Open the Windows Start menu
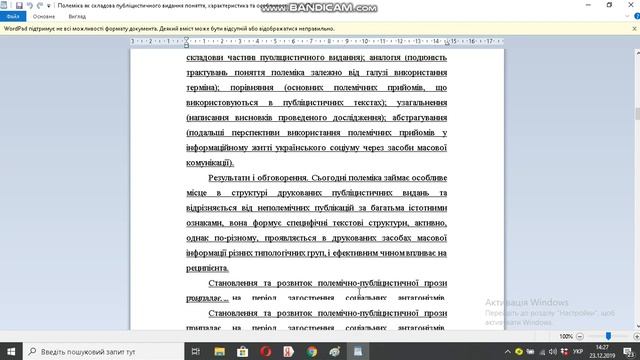Viewport: 640px width, 360px height. tap(11, 351)
